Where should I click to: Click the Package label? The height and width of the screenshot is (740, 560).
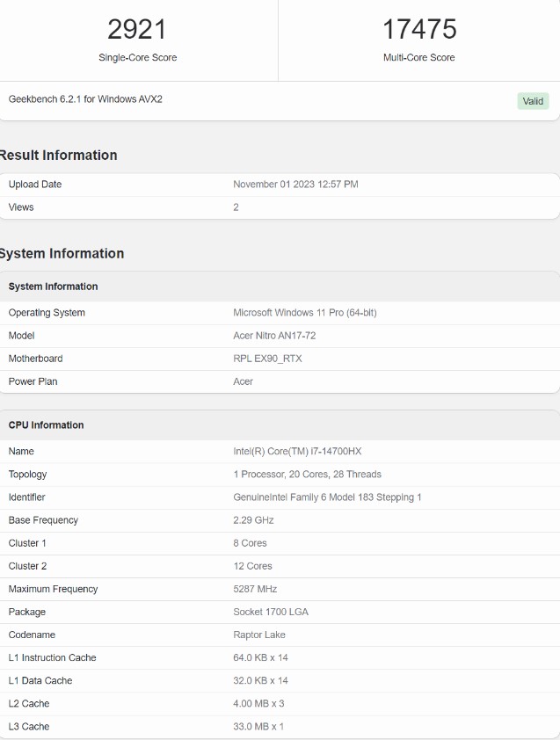point(27,612)
